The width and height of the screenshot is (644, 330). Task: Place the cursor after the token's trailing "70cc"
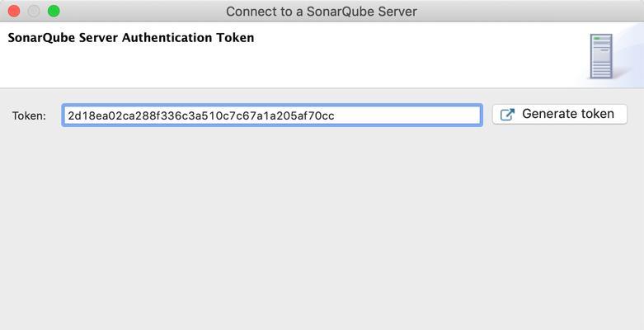coord(335,115)
